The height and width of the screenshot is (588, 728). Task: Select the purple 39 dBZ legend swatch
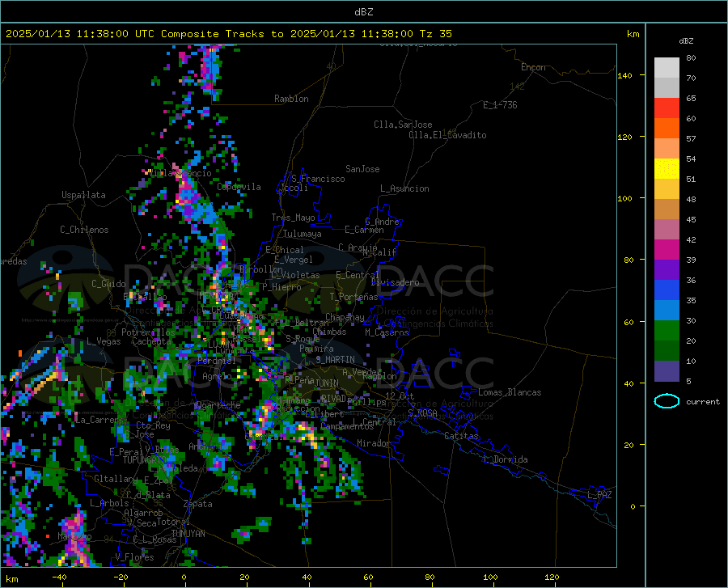click(x=667, y=270)
